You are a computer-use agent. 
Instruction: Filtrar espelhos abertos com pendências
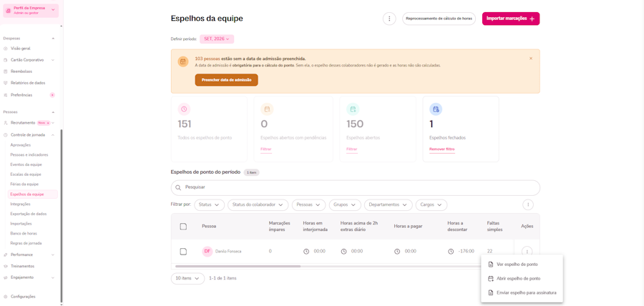pyautogui.click(x=265, y=149)
